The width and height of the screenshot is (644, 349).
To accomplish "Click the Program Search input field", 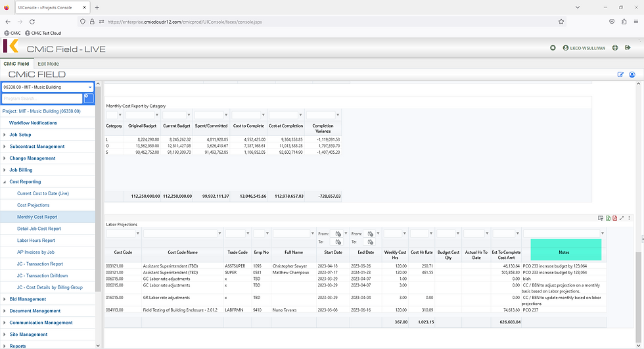I will click(42, 99).
